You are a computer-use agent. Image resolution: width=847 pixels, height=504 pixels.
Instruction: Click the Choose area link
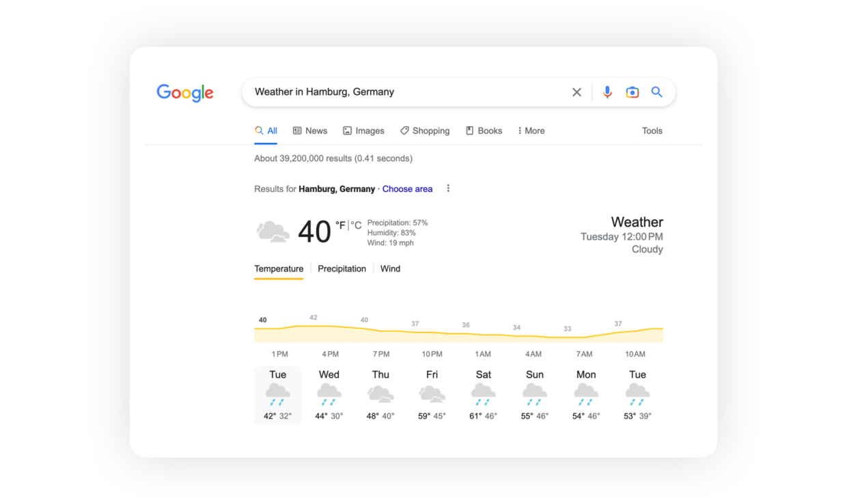(407, 189)
